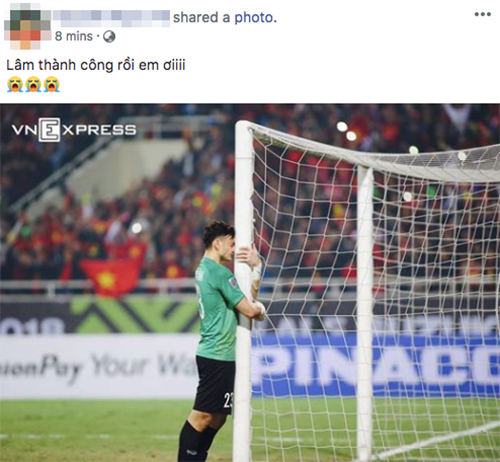Click the "E" box in the VnExpress logo

(x=49, y=130)
